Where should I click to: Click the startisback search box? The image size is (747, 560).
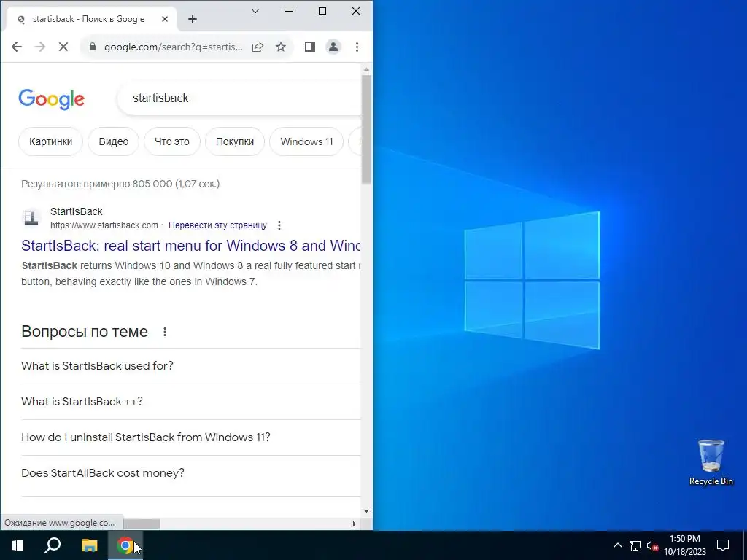[239, 98]
